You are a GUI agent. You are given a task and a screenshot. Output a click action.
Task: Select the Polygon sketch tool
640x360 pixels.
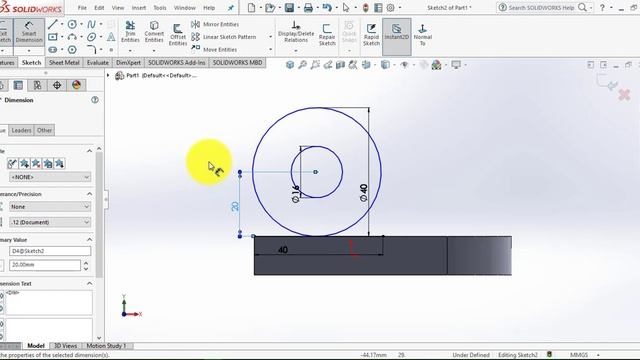point(72,50)
